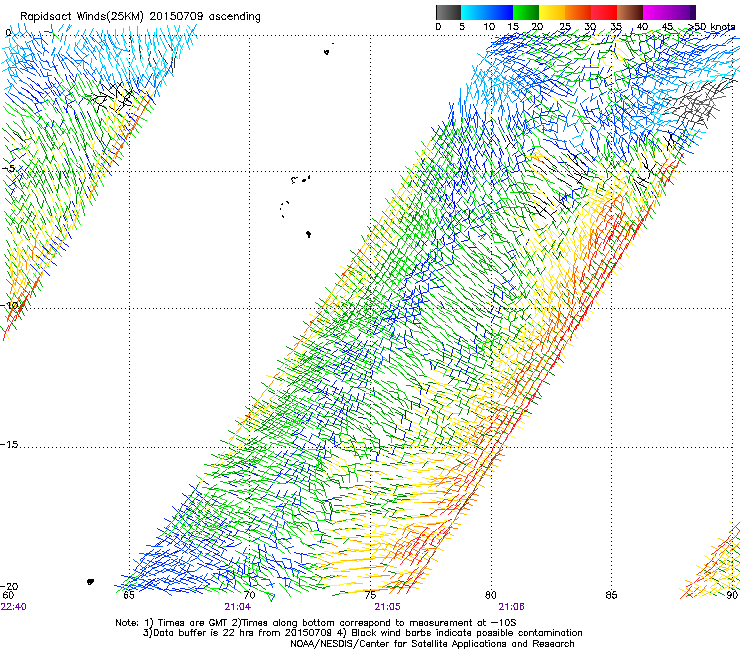
Task: Click the '40' label under the color scale
Action: 642,27
